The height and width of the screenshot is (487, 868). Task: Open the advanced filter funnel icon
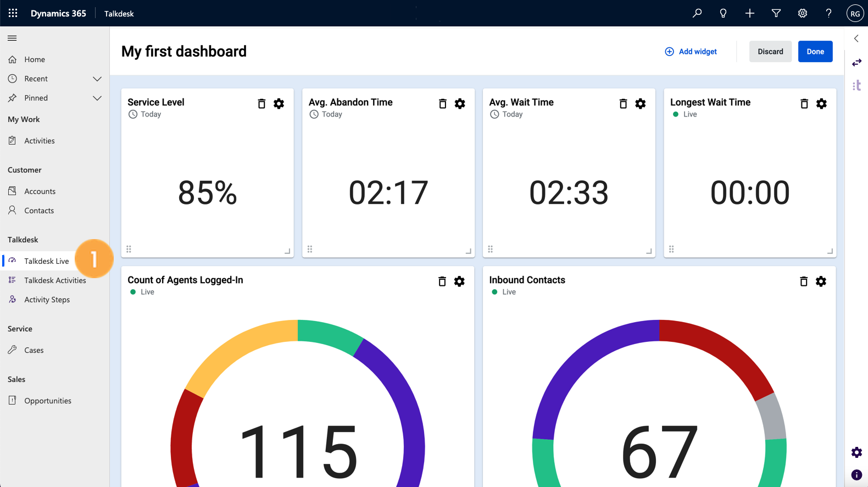pyautogui.click(x=776, y=13)
